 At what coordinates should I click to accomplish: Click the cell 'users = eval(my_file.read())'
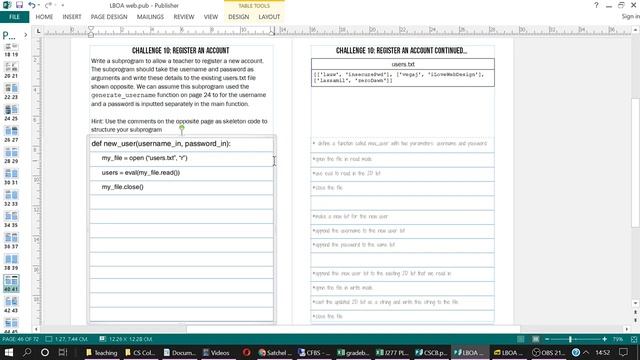(181, 173)
